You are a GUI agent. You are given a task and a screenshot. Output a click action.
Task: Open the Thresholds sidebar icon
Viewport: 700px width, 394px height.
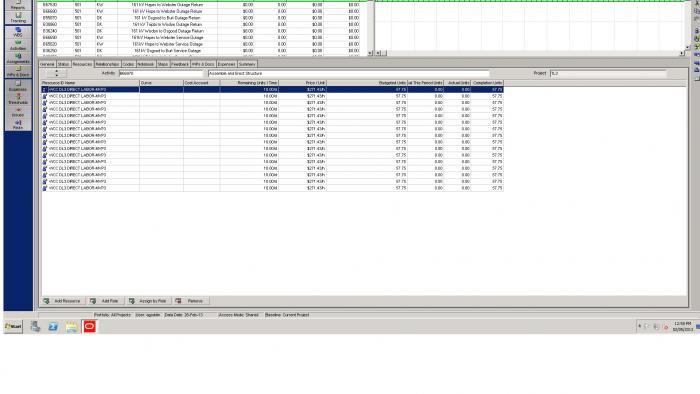pyautogui.click(x=18, y=99)
